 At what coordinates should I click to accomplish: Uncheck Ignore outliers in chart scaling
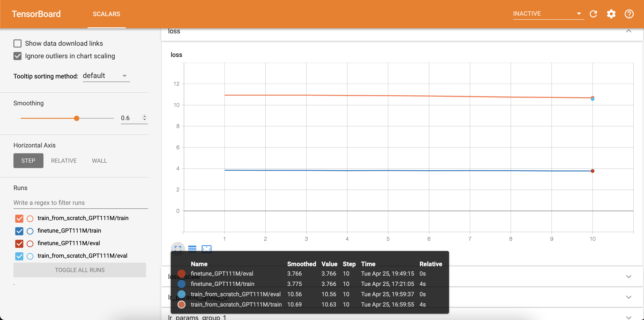[17, 56]
